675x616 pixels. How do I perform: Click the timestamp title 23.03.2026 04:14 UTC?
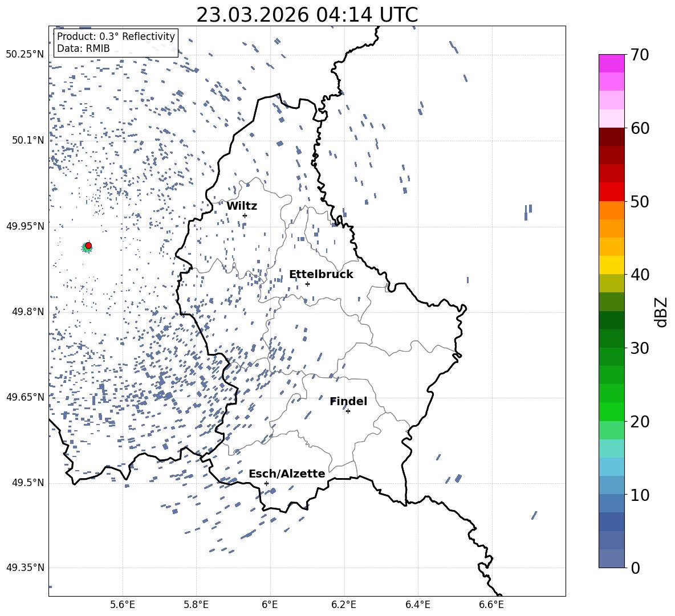coord(307,15)
